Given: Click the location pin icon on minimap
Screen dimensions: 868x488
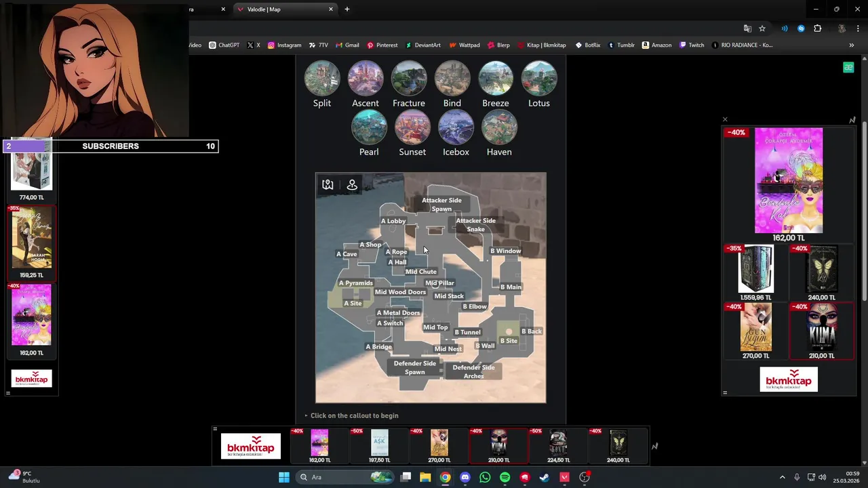Looking at the screenshot, I should pos(352,184).
